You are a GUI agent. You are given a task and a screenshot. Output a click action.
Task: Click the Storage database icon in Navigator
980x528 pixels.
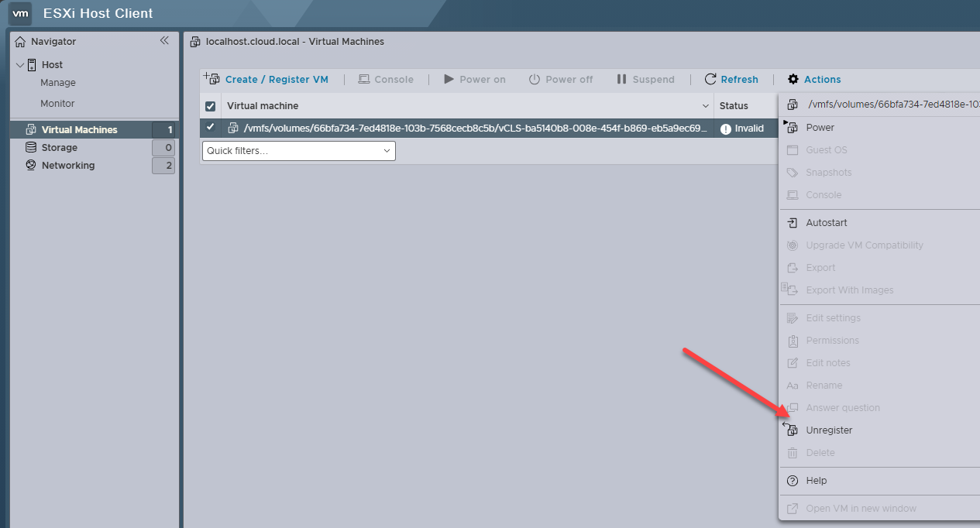point(31,147)
